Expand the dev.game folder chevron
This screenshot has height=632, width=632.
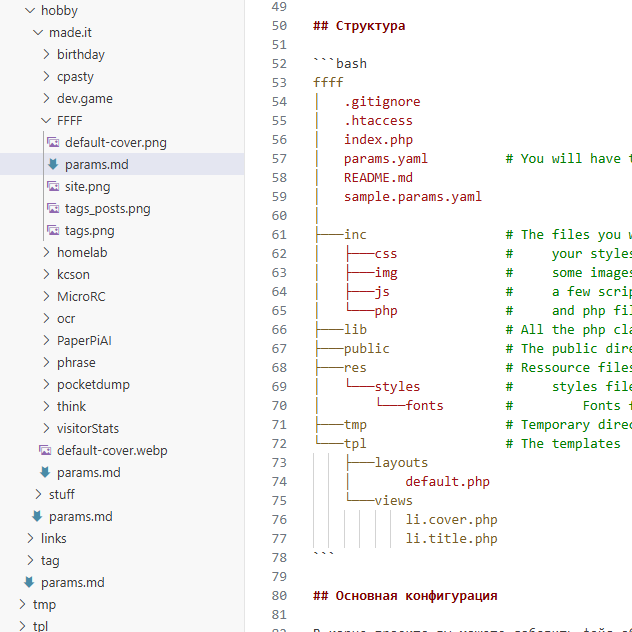coord(46,98)
